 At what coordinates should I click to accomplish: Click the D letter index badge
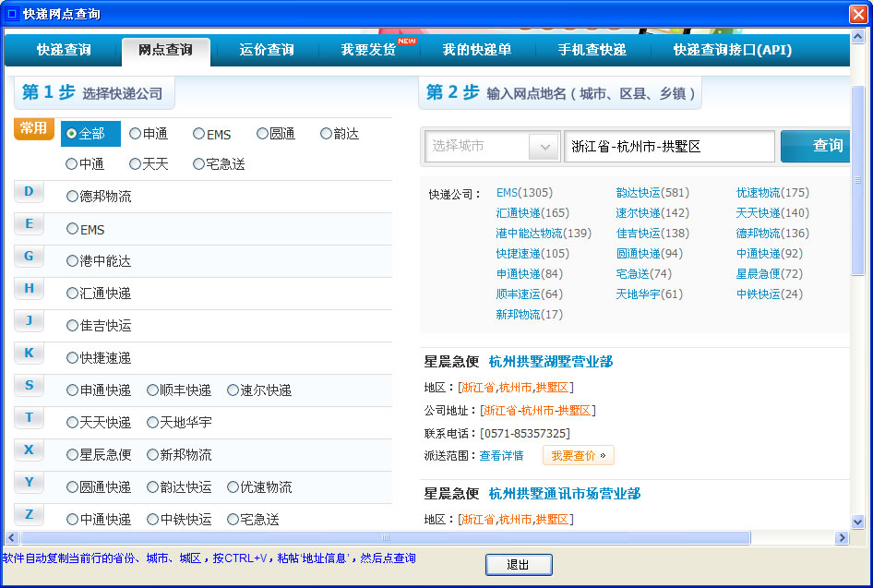[x=29, y=191]
